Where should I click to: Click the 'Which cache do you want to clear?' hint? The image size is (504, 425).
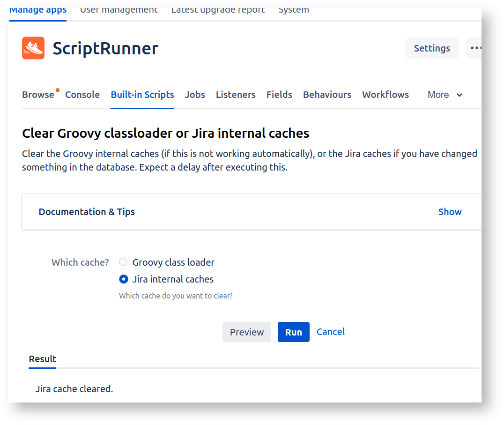click(x=176, y=296)
